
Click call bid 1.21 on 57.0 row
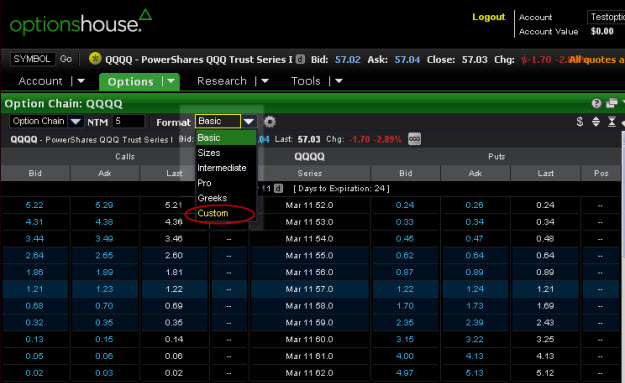[x=35, y=289]
